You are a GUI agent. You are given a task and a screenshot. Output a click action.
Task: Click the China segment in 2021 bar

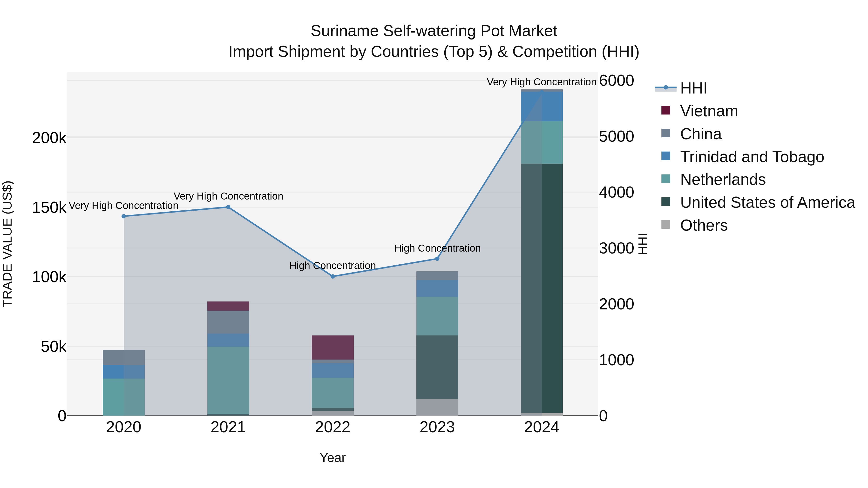click(x=228, y=322)
